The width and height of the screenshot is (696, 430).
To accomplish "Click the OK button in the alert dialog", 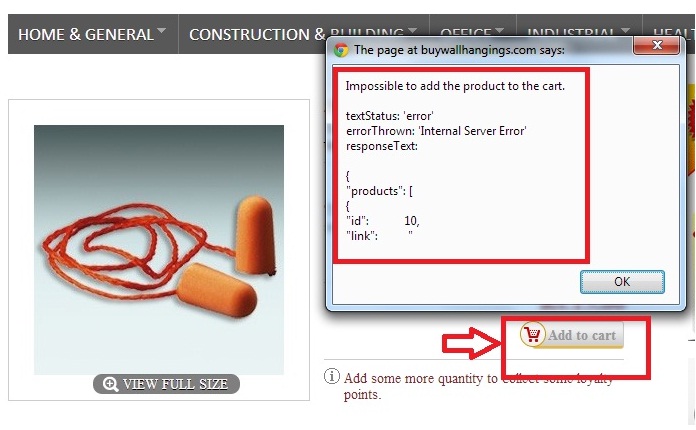I will coord(622,282).
